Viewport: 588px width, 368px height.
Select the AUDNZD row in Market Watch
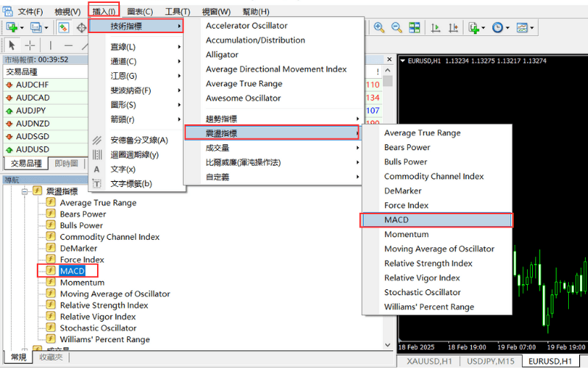tap(45, 124)
